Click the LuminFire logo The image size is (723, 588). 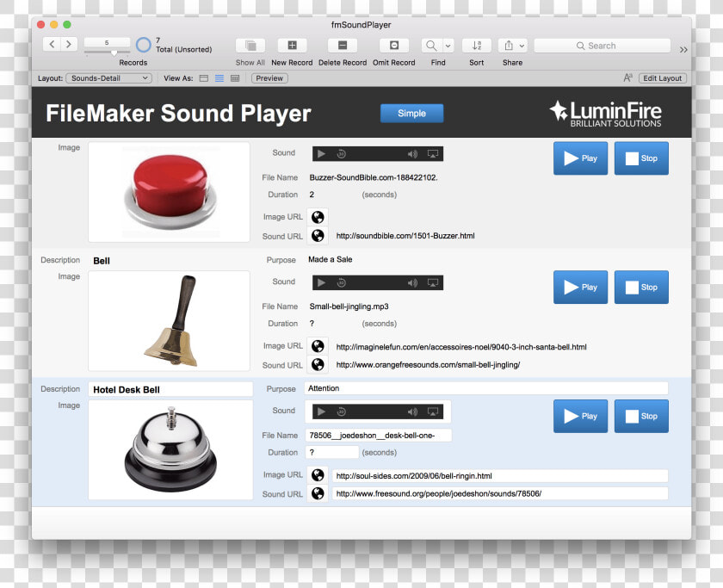click(605, 114)
